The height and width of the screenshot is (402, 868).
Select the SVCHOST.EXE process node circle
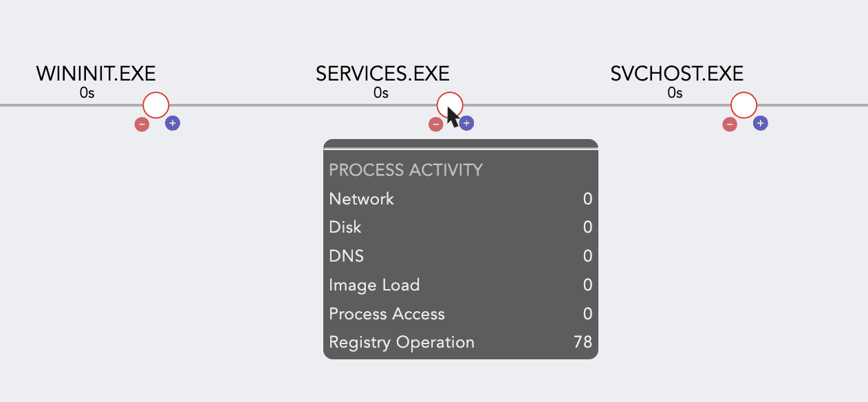744,105
